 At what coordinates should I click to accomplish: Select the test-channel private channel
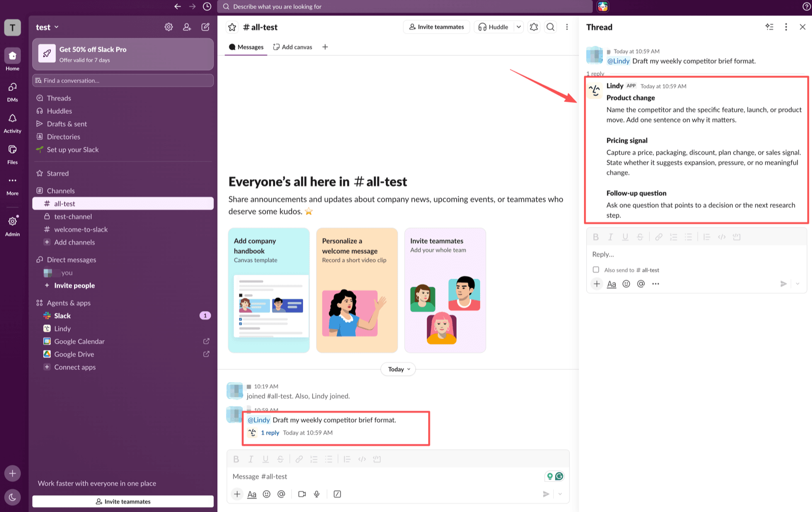[x=123, y=217]
